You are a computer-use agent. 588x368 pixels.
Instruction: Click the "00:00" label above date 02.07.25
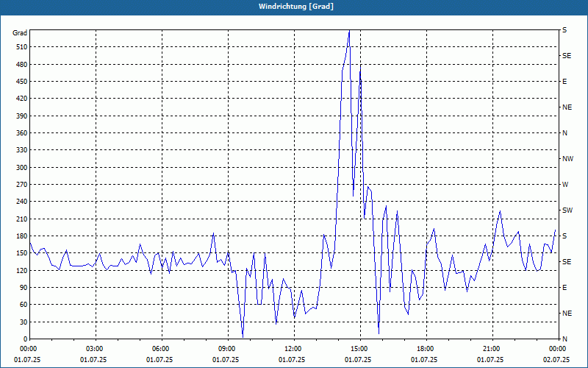coord(558,349)
